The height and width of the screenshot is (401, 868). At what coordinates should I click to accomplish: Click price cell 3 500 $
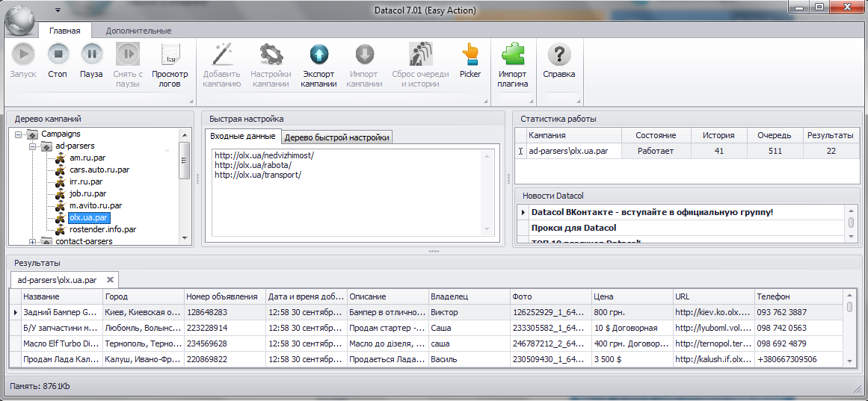(631, 359)
